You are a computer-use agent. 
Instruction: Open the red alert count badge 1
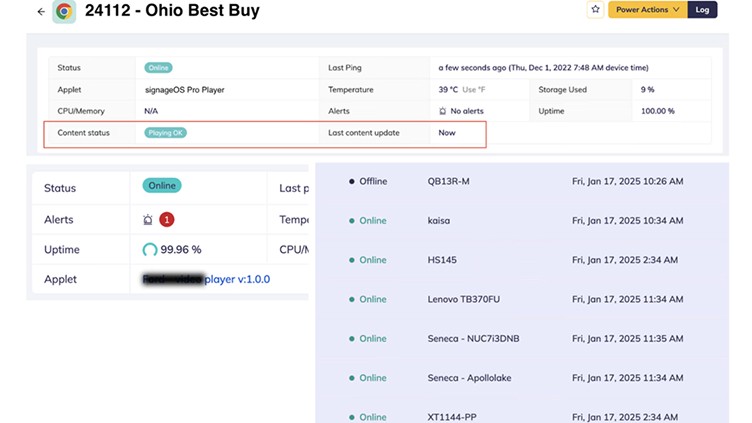(166, 220)
